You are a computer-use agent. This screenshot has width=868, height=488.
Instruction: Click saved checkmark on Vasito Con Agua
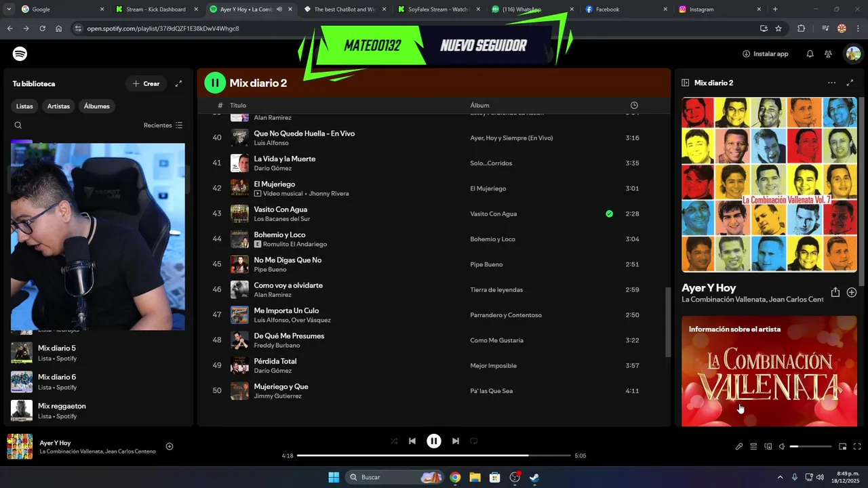coord(609,213)
